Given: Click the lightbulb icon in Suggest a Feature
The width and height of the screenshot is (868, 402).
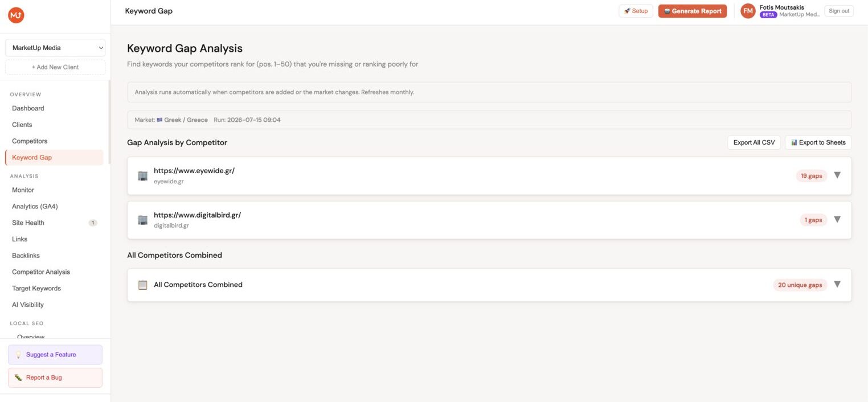Looking at the screenshot, I should [18, 355].
